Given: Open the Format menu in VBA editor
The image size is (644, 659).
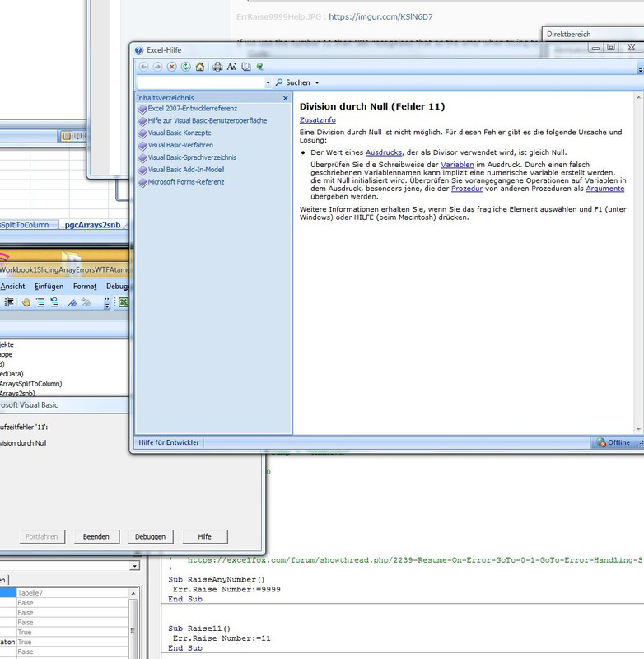Looking at the screenshot, I should [x=85, y=287].
